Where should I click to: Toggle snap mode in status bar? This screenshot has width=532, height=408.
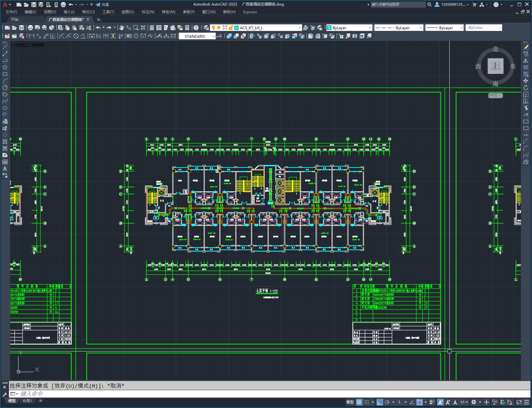367,402
